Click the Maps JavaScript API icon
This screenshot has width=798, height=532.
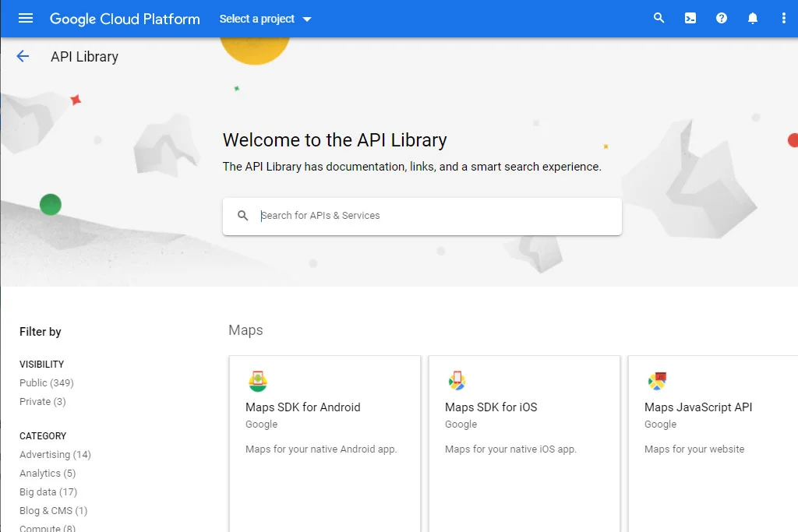pos(657,382)
